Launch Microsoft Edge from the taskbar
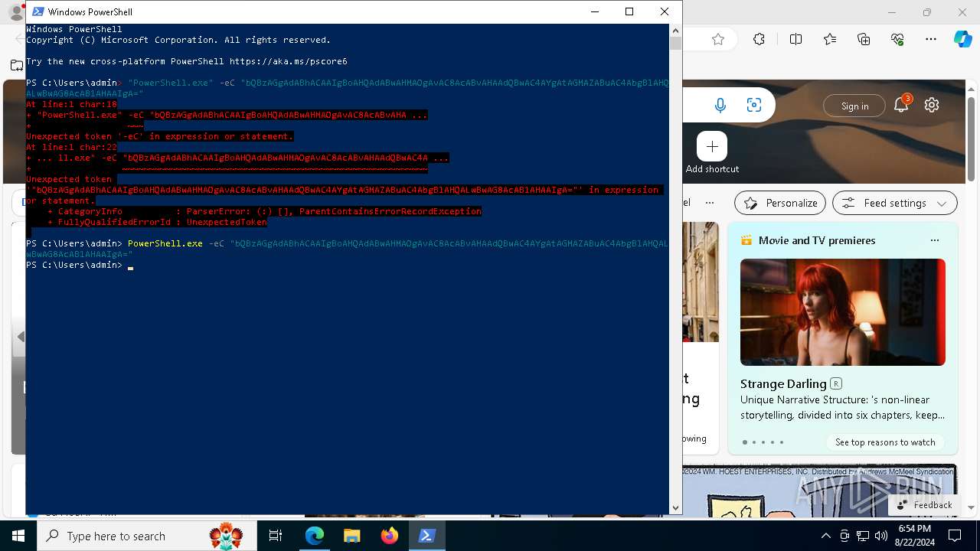The height and width of the screenshot is (551, 980). (315, 536)
